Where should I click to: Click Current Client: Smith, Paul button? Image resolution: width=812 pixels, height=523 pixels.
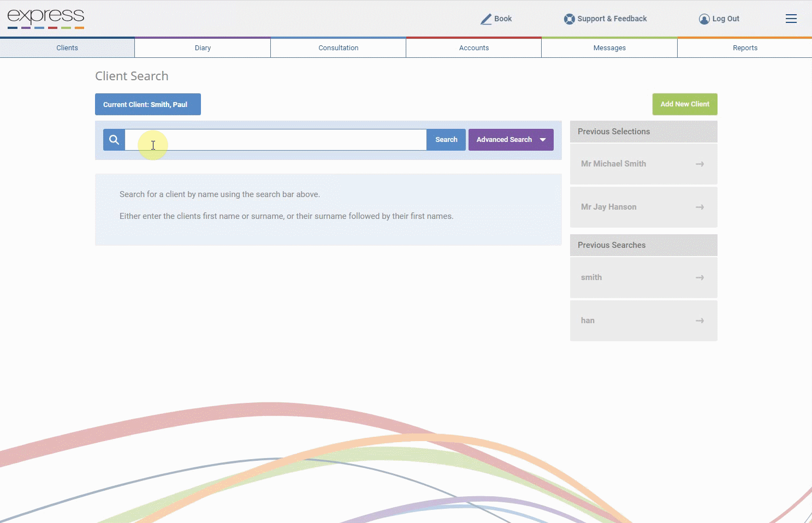148,104
